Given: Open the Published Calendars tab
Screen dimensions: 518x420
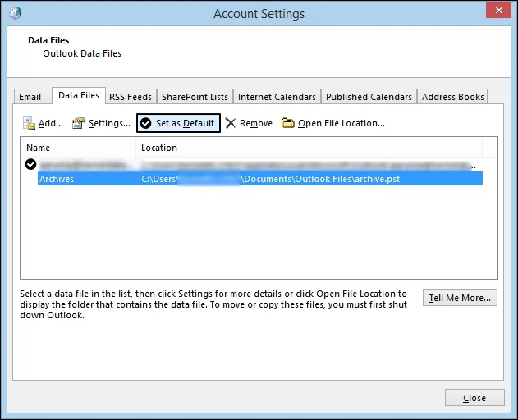Looking at the screenshot, I should click(369, 97).
